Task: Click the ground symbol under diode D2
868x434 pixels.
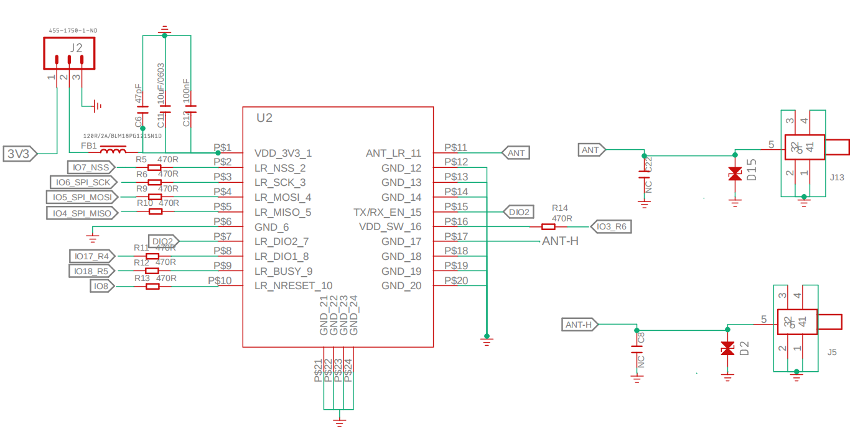Action: (727, 377)
